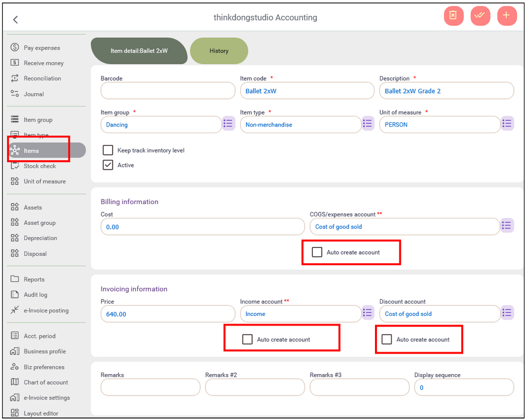Enable Keep track inventory level

[x=108, y=150]
